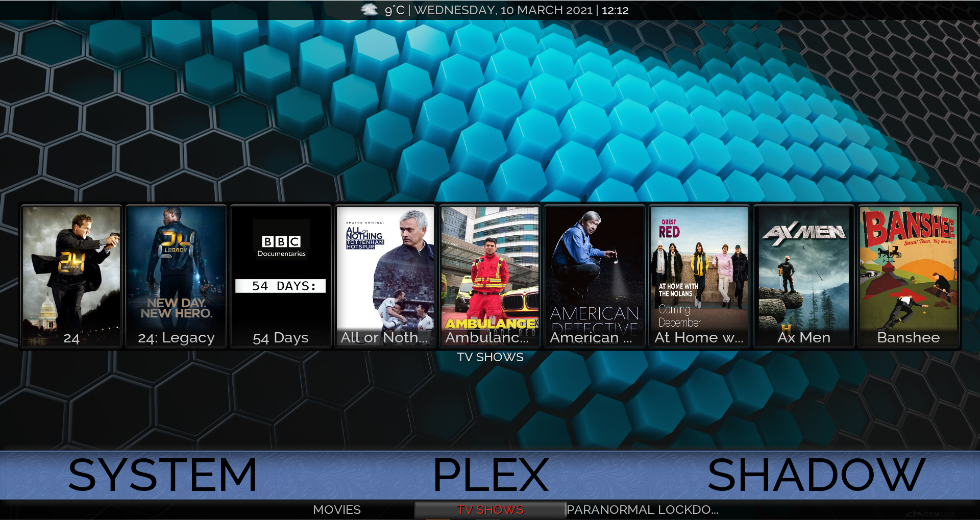Open the PARANORMAL LOCKDOWN submenu item
980x520 pixels.
click(x=642, y=510)
